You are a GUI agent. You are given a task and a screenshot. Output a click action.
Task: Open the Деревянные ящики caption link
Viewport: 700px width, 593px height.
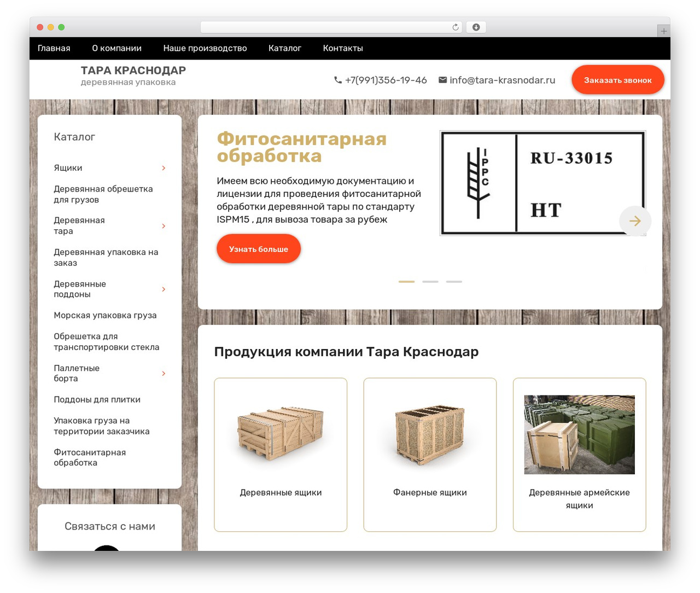(x=281, y=492)
